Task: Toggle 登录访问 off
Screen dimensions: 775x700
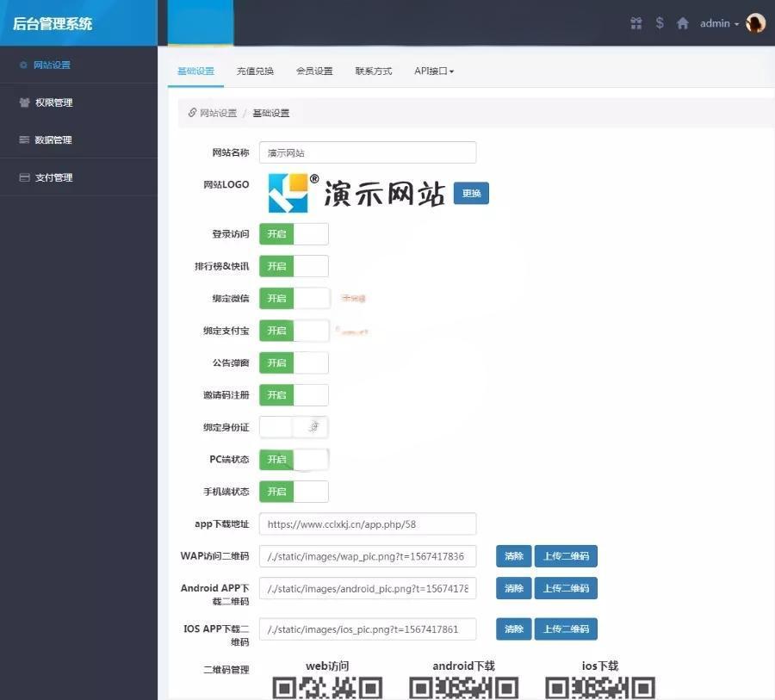Action: coord(293,233)
